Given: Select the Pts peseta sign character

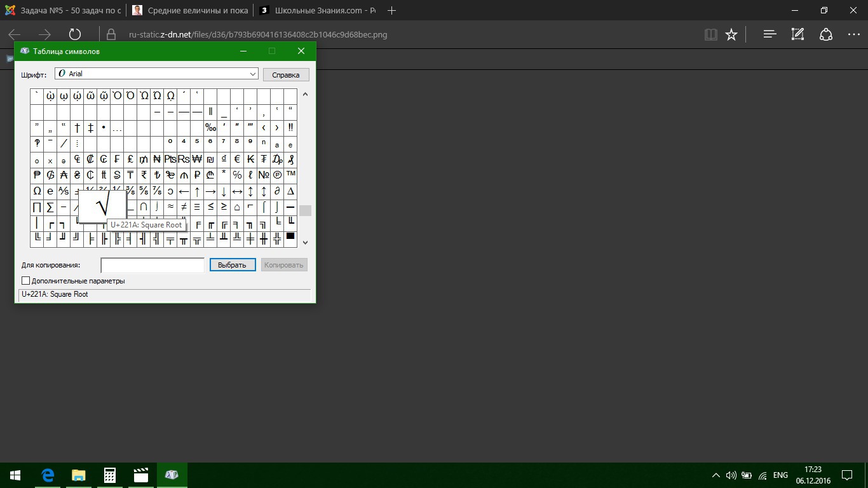Looking at the screenshot, I should click(x=170, y=159).
